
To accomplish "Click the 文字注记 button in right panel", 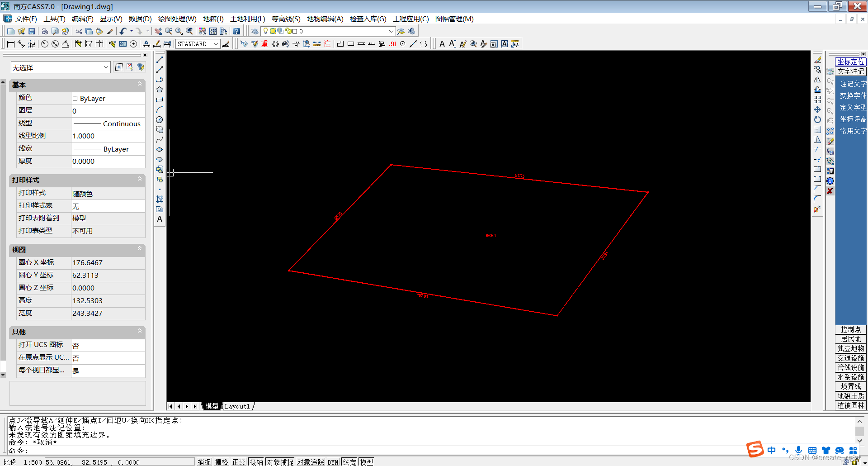I will pos(850,71).
